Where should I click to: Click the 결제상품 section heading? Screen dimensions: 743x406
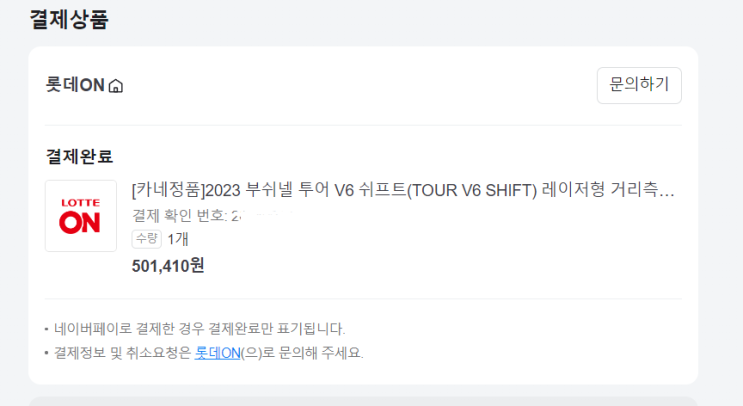(x=69, y=19)
